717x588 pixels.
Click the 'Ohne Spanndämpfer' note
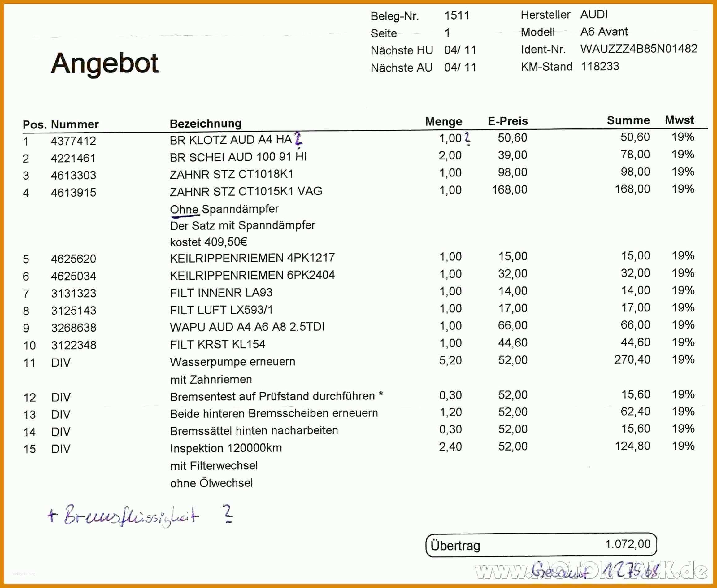tap(224, 209)
